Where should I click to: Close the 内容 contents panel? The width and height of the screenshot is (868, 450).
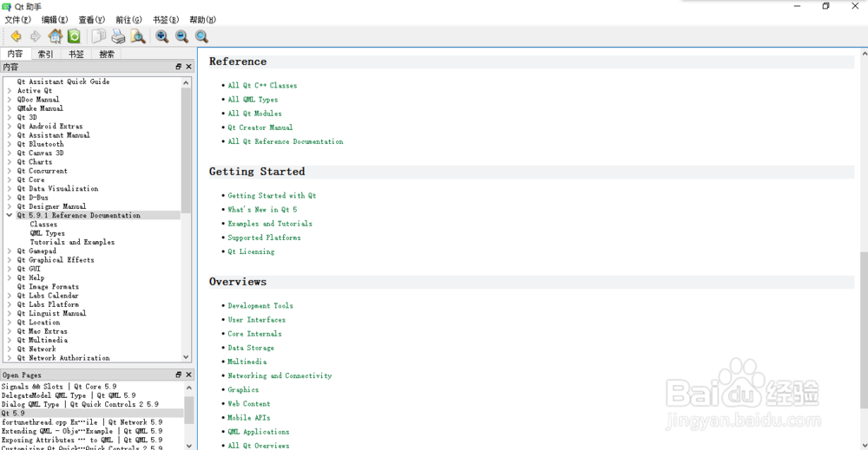(188, 67)
